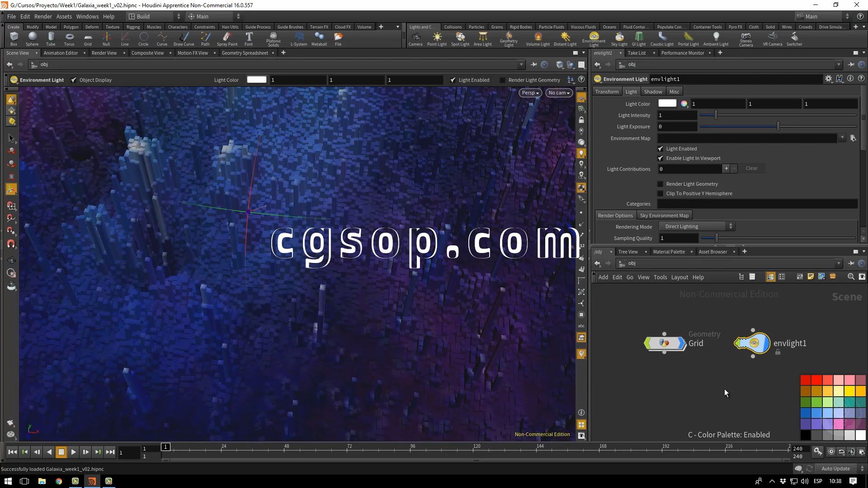Open the Render menu
The image size is (868, 488).
pyautogui.click(x=43, y=16)
